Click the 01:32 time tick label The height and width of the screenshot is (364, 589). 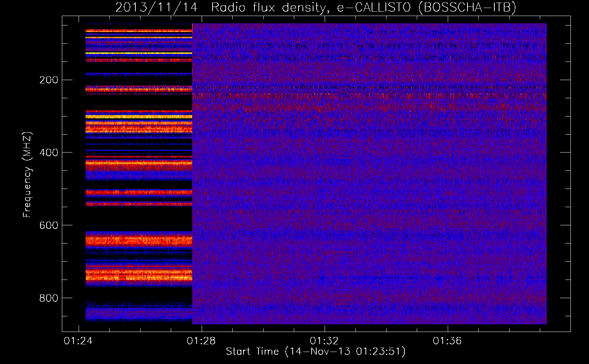click(324, 341)
